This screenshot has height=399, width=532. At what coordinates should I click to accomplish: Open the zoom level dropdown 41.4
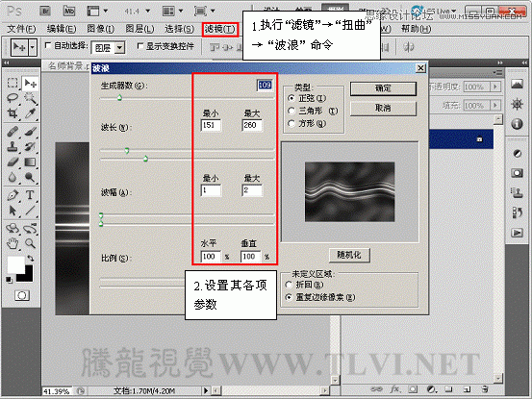point(148,11)
